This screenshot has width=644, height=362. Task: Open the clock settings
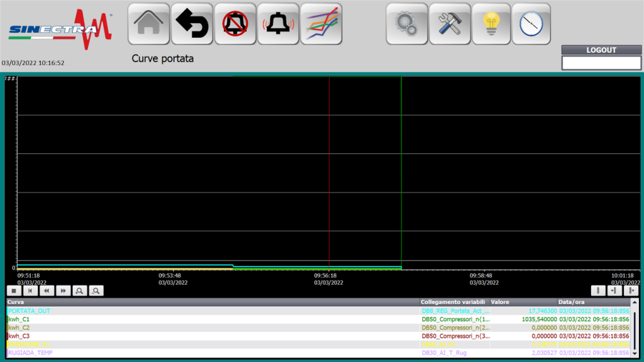click(531, 24)
